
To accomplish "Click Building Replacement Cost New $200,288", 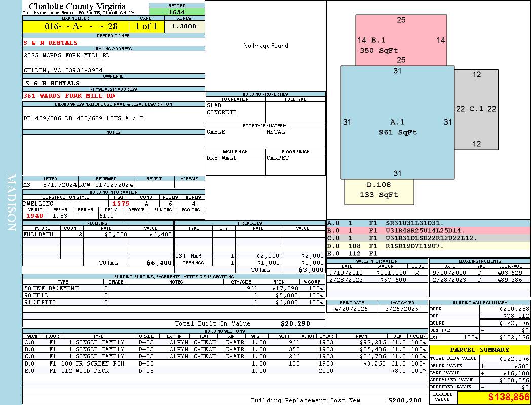I will point(405,400).
